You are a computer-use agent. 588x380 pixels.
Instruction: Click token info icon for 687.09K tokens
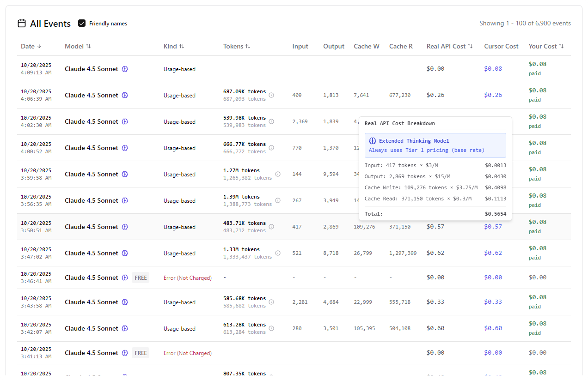271,95
